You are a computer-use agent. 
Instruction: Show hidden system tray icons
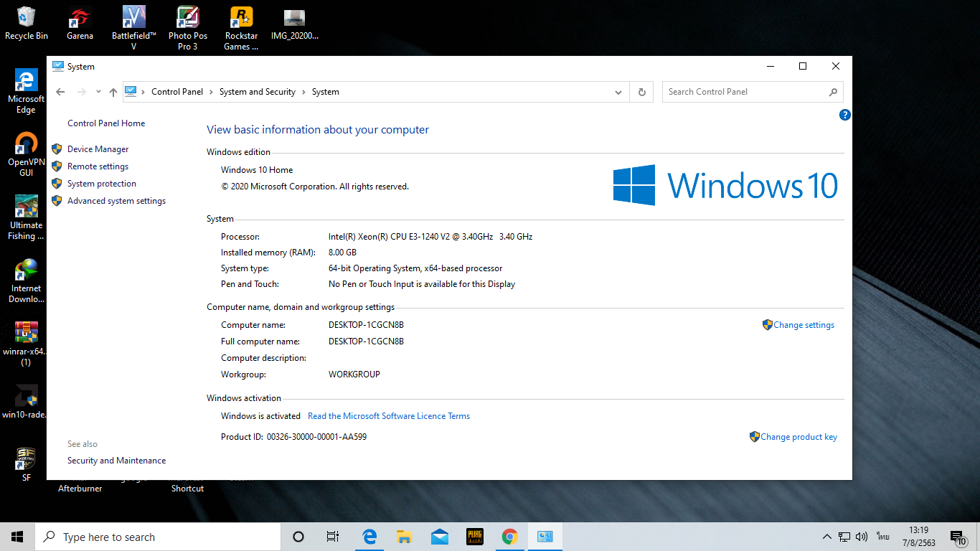point(826,537)
